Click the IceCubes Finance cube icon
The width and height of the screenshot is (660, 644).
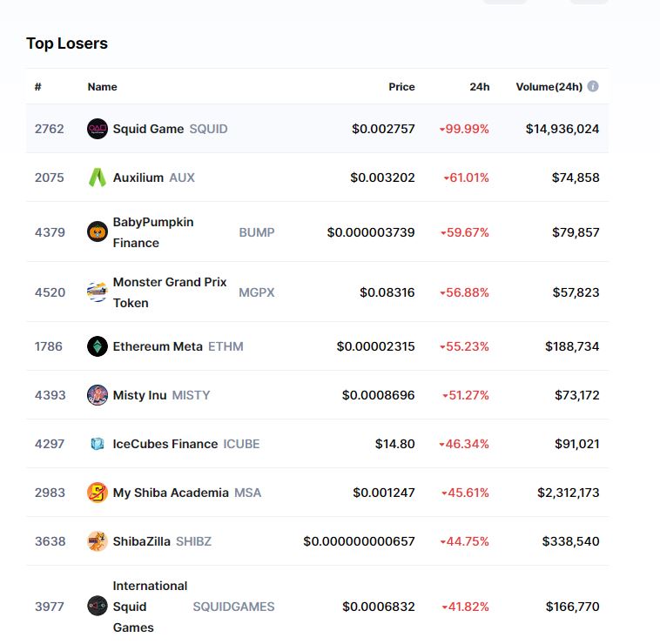coord(98,444)
